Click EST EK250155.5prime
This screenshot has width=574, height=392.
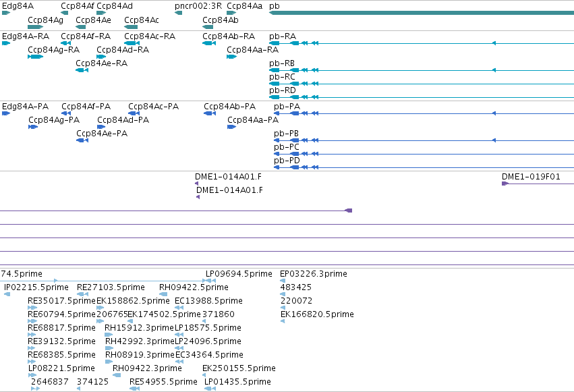tap(239, 368)
